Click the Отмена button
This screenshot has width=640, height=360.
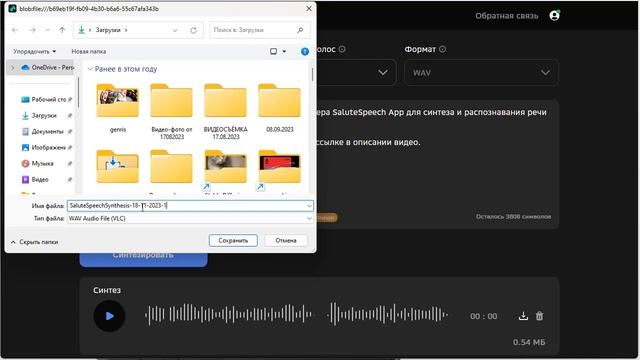(286, 240)
